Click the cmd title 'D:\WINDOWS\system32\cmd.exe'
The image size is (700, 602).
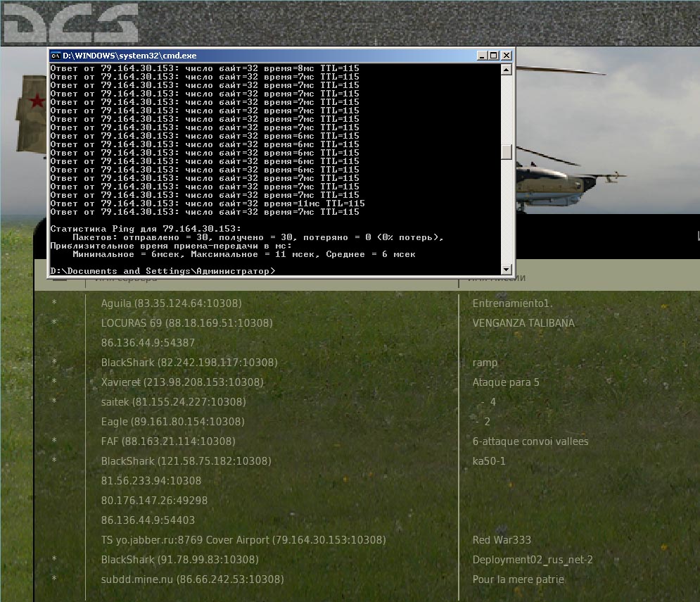(x=129, y=56)
